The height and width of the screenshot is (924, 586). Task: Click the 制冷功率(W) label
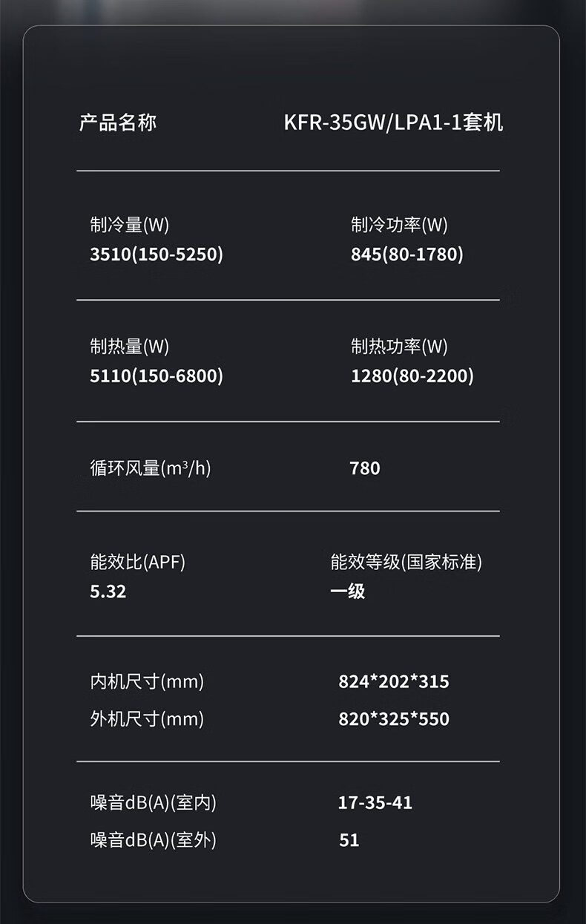[399, 225]
